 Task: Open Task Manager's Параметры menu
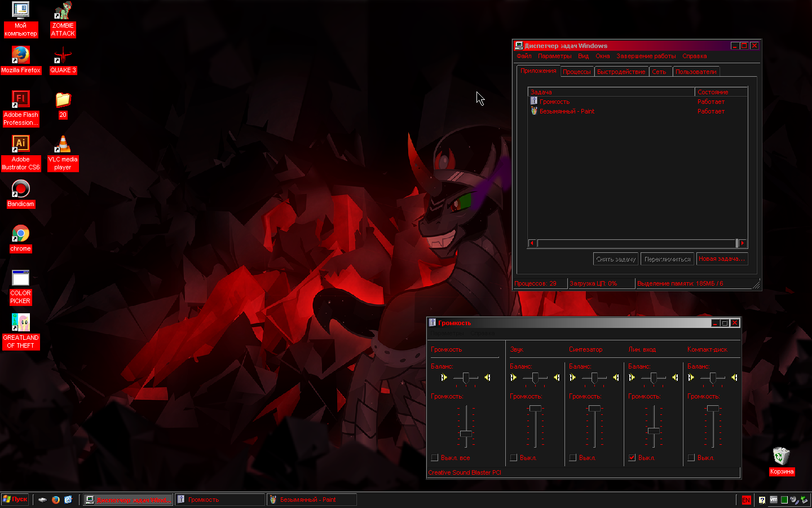(x=554, y=56)
